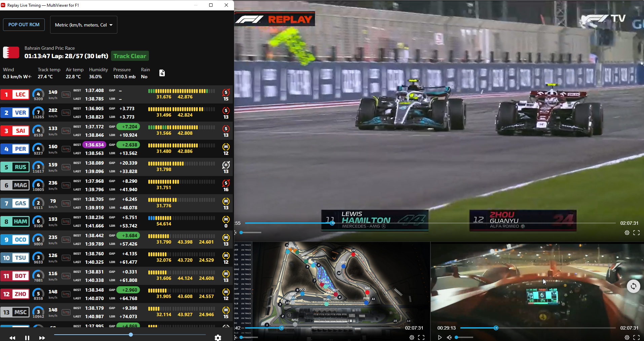Image resolution: width=644 pixels, height=341 pixels.
Task: Click ZHO green gap +2.960
Action: [x=128, y=290]
